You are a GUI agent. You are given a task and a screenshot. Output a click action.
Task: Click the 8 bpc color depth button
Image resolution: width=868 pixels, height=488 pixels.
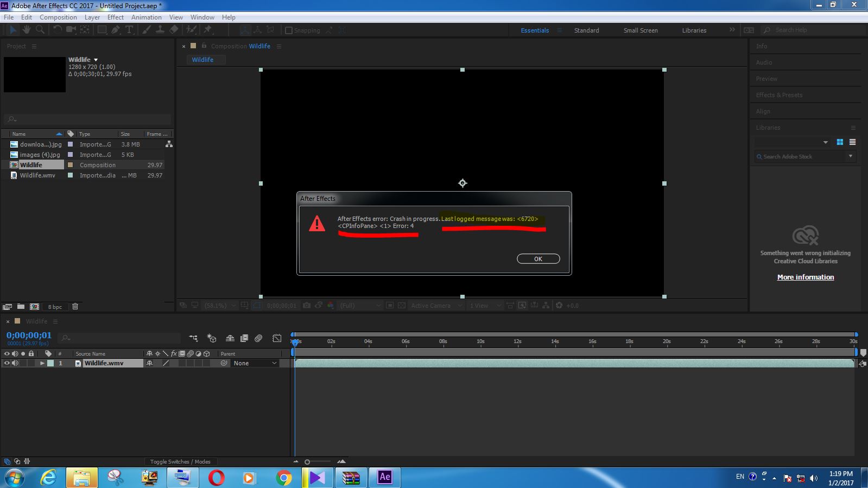55,307
